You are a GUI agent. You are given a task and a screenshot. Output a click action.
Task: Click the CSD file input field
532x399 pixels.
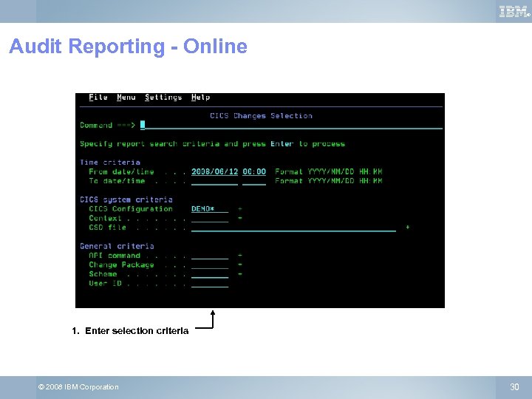click(293, 228)
